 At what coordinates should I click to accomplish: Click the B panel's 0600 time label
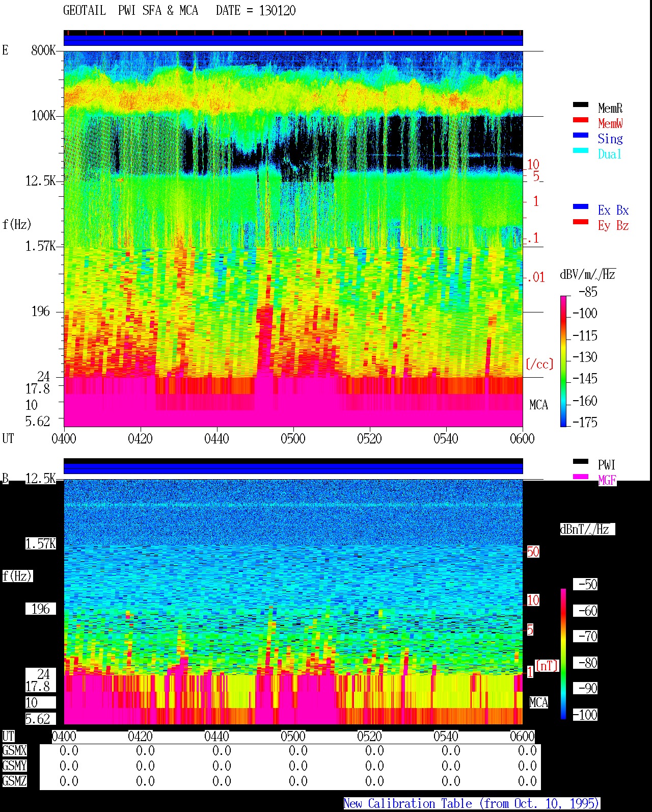pyautogui.click(x=522, y=736)
